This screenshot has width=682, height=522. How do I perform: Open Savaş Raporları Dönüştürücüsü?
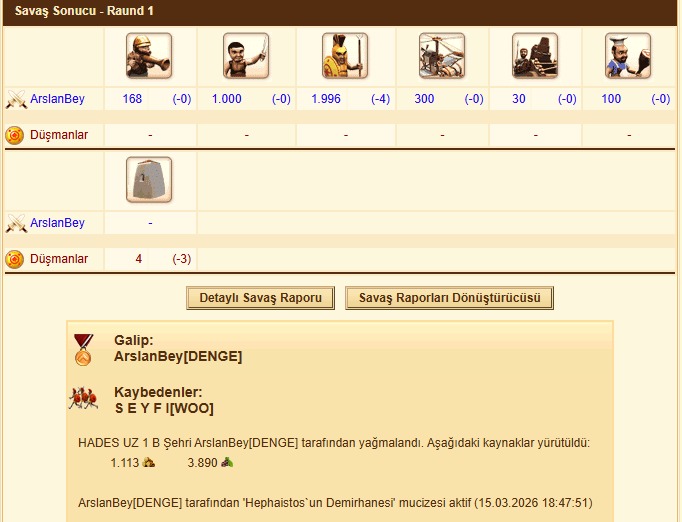tap(449, 298)
